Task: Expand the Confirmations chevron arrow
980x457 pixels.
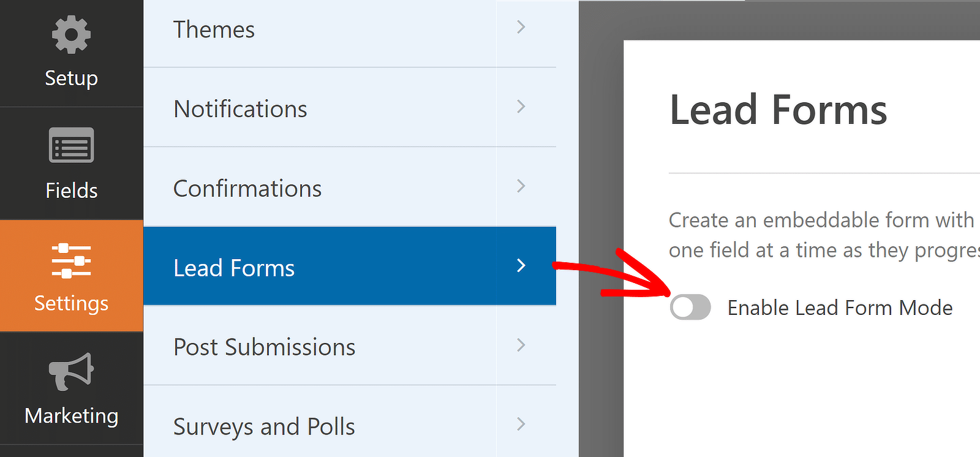Action: [521, 186]
